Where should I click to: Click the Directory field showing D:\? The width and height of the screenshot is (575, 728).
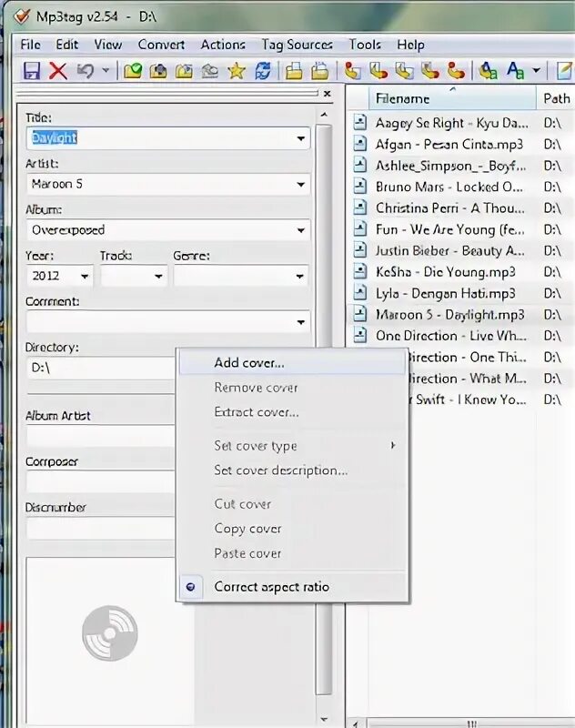tap(101, 368)
